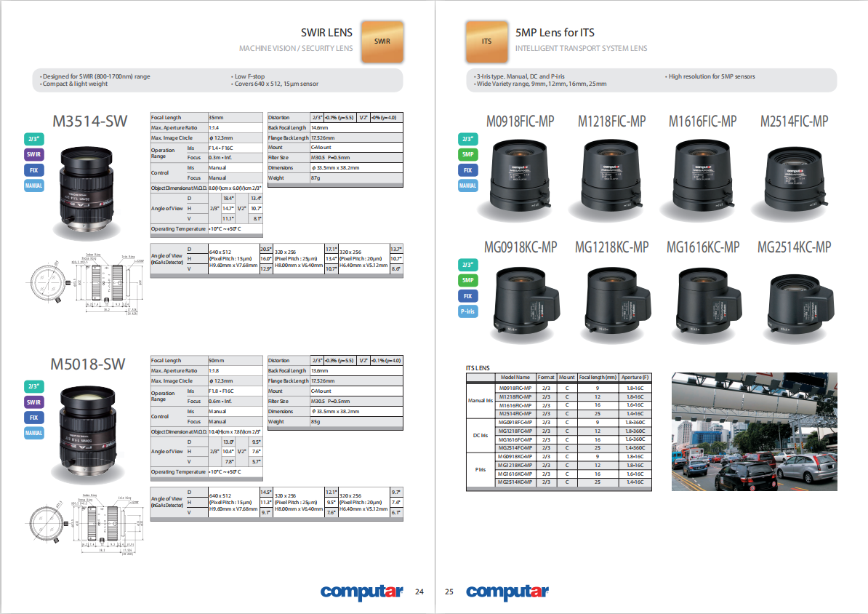
Task: Click the FIX badge beside the MG0918KC-MP lens
Action: tap(467, 296)
